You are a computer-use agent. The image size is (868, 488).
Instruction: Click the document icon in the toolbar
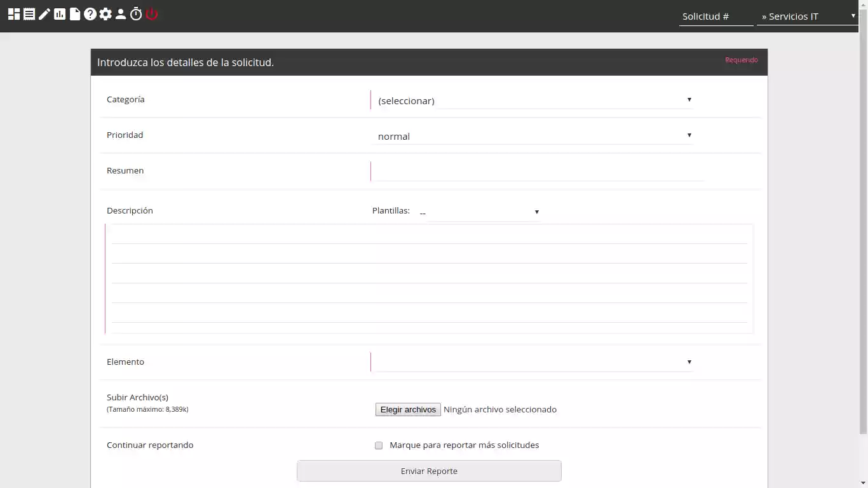(x=74, y=13)
